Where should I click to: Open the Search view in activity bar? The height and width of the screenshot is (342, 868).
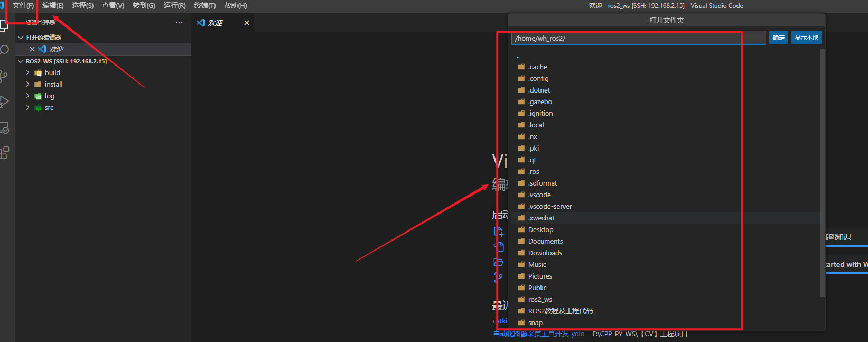click(x=4, y=50)
